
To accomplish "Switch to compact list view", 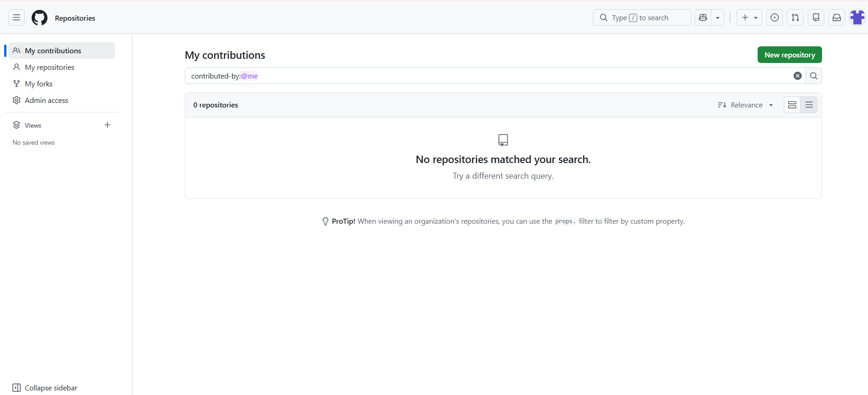I will 809,105.
